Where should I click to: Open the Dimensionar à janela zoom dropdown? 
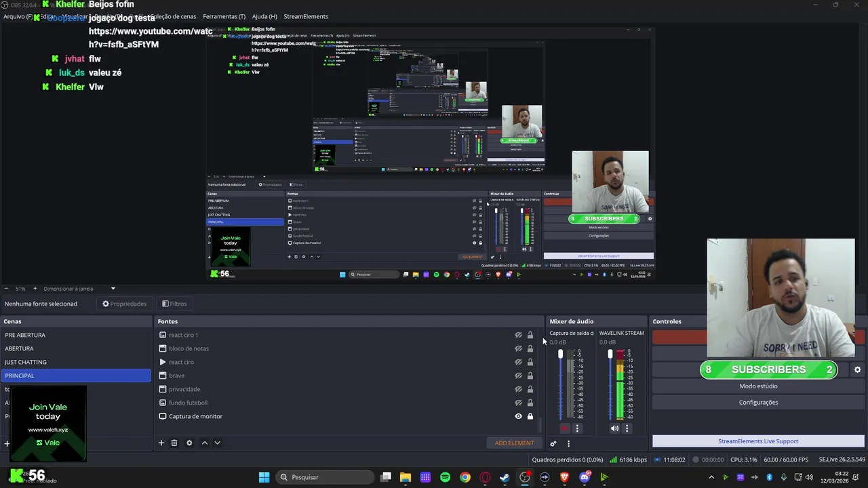click(x=79, y=289)
